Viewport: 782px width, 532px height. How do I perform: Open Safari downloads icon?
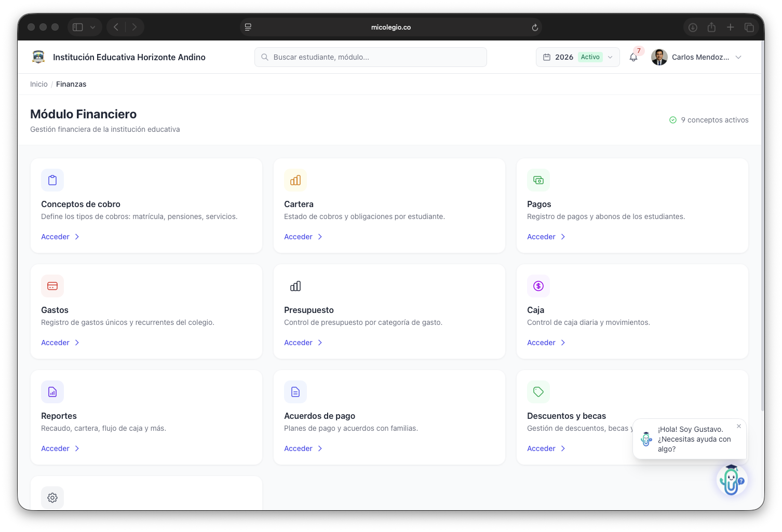coord(693,28)
